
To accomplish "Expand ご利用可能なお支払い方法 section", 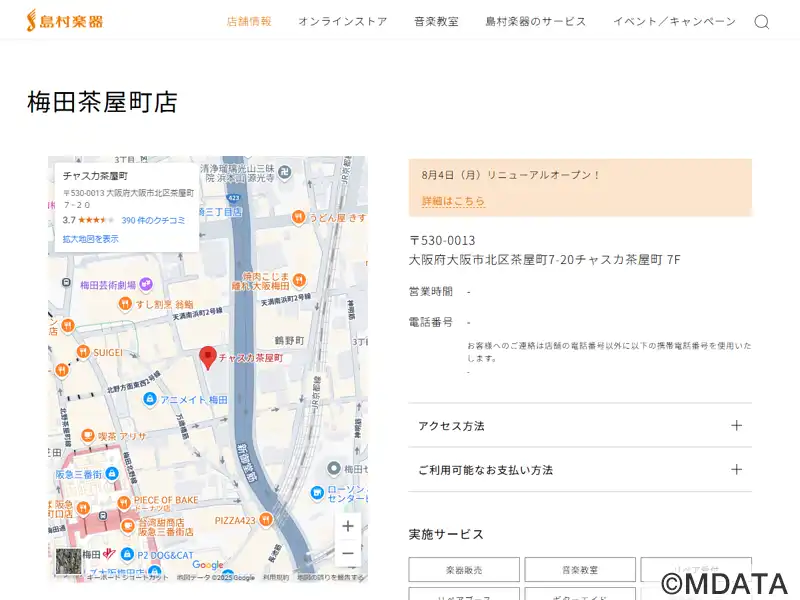I will [580, 470].
